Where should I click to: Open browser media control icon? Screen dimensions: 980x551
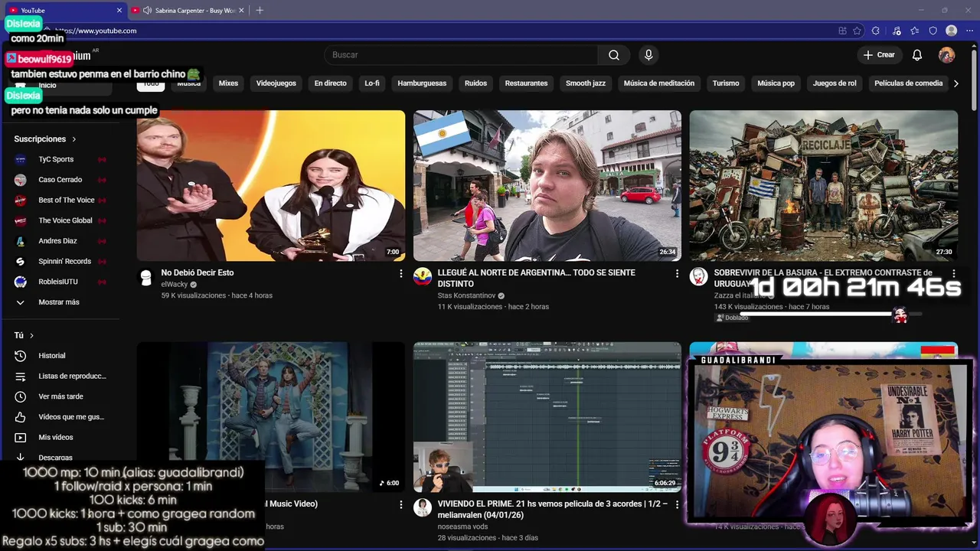click(x=897, y=31)
